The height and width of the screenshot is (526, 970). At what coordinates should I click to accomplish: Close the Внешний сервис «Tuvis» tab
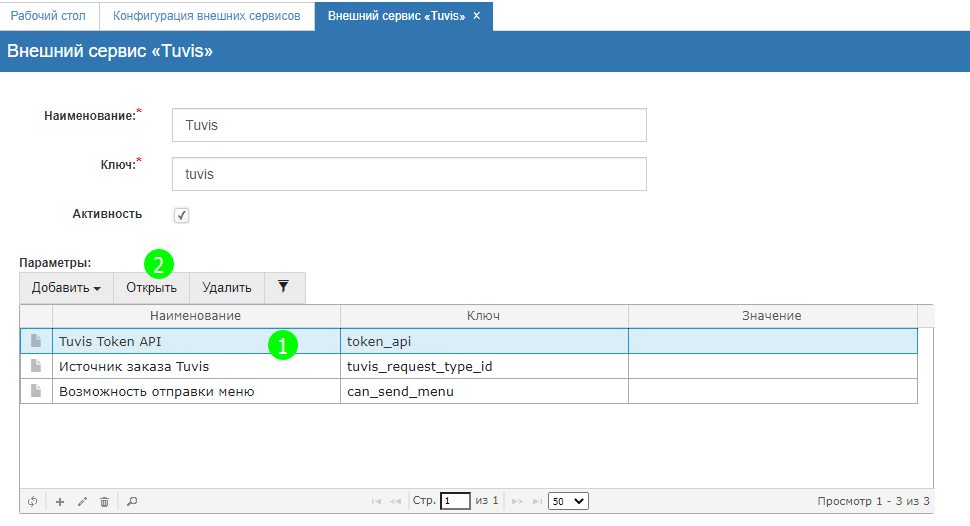click(477, 16)
